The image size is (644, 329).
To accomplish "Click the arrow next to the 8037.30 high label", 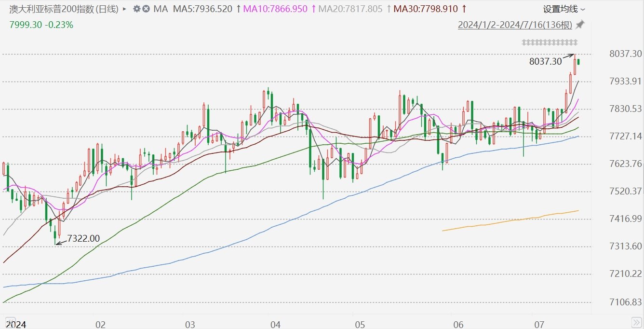I will (569, 57).
